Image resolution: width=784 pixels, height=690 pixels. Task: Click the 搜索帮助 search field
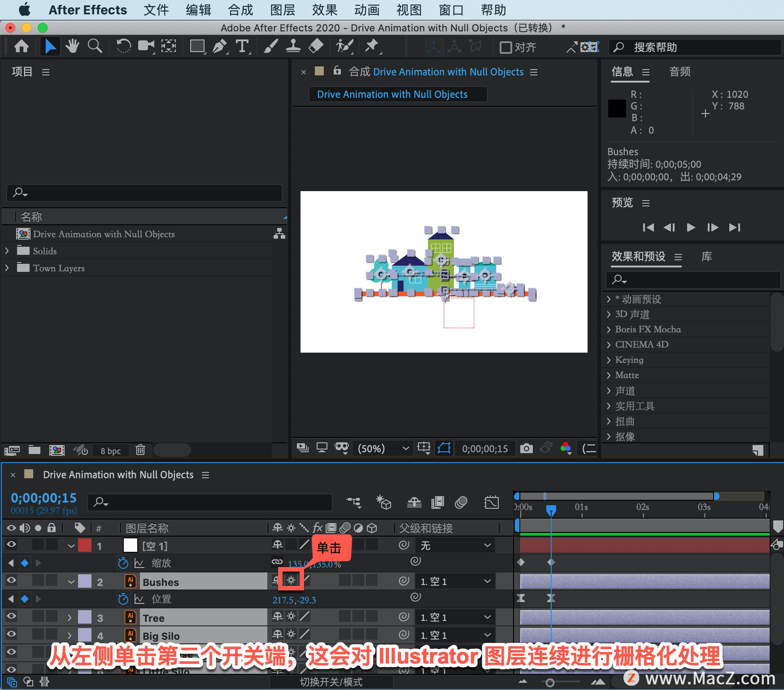click(x=695, y=47)
